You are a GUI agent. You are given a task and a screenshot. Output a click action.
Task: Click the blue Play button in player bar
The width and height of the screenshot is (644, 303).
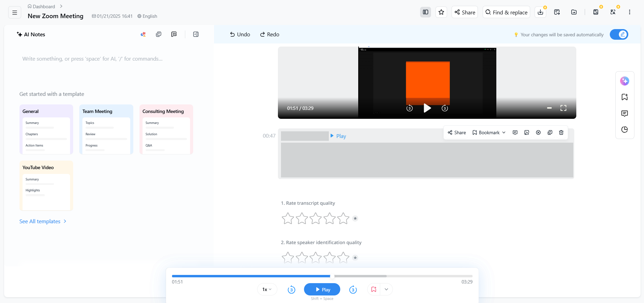322,290
